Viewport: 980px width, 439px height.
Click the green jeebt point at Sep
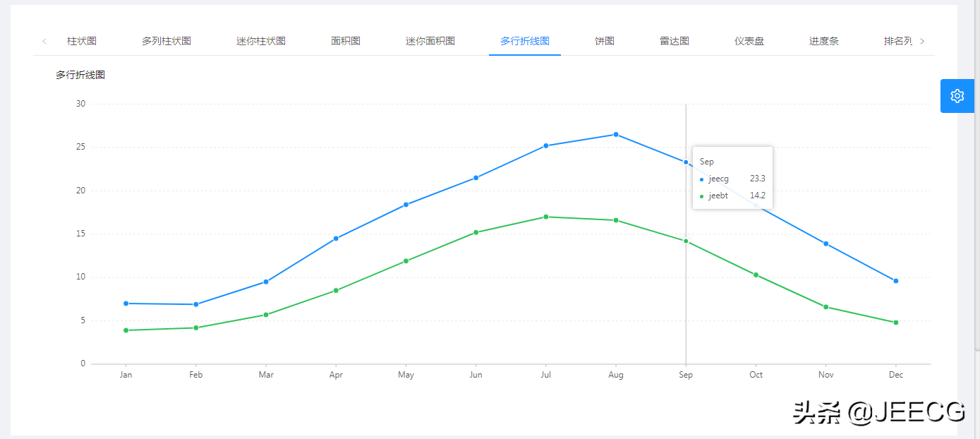[x=686, y=241]
